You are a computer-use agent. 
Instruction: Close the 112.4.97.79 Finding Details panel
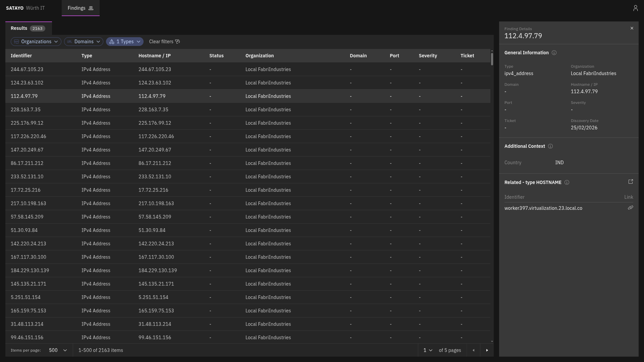point(632,28)
